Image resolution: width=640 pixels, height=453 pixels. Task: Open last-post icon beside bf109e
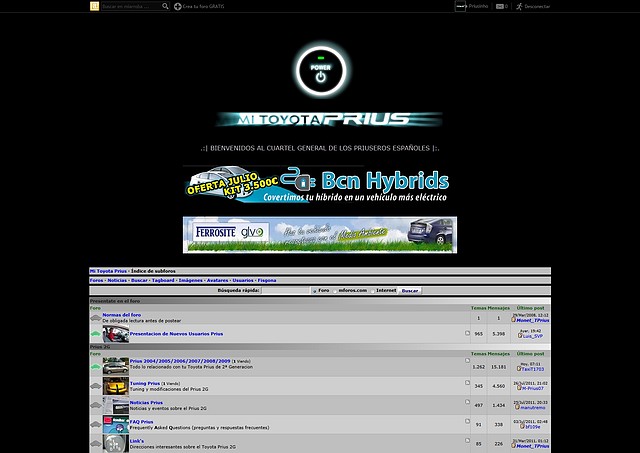[x=522, y=426]
